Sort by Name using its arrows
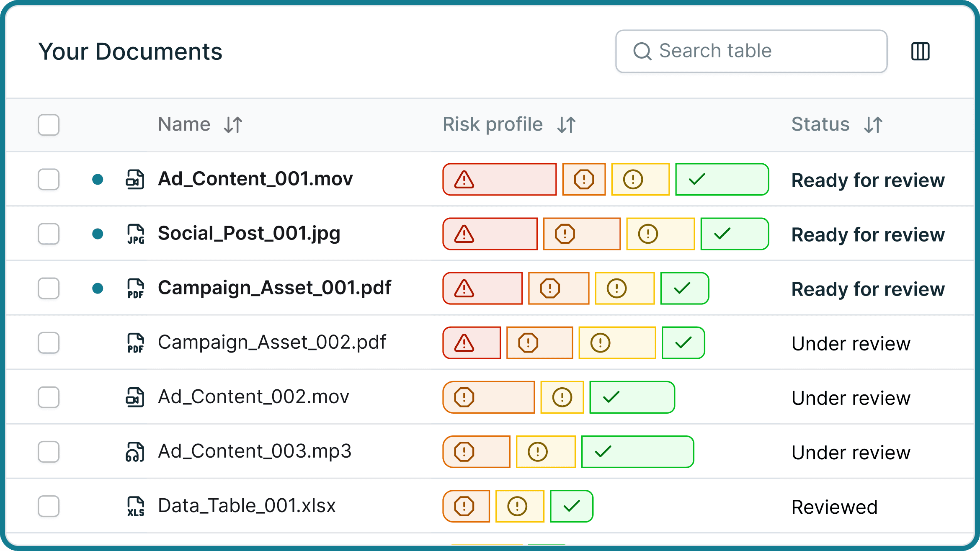This screenshot has width=980, height=551. [233, 125]
